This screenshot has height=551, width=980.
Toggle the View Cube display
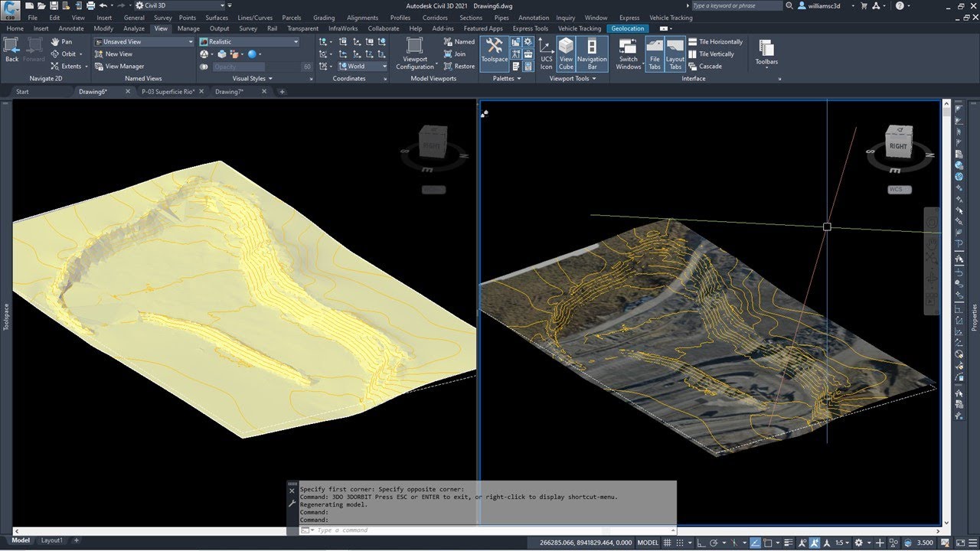(x=566, y=54)
